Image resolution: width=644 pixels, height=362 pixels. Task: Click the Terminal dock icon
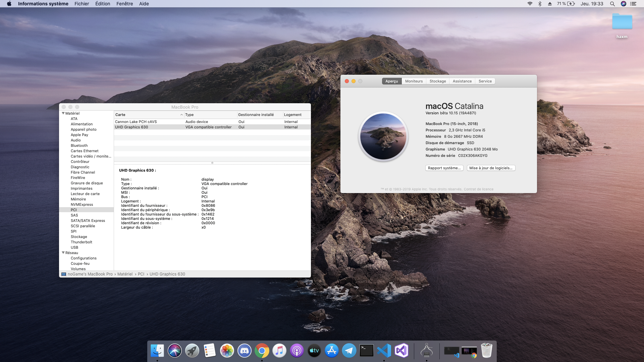click(x=366, y=351)
